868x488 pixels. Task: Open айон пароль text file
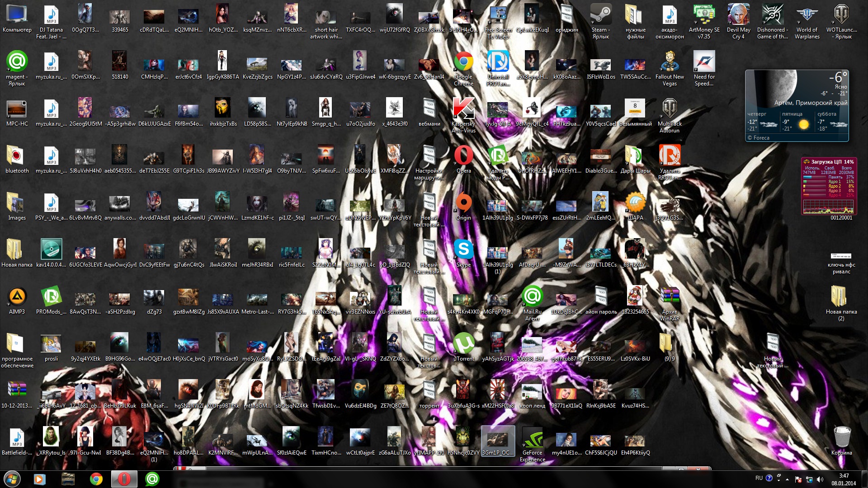tap(601, 300)
